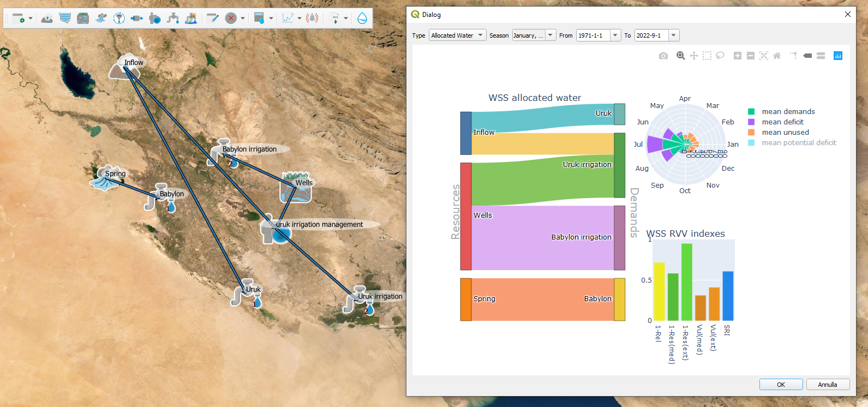The height and width of the screenshot is (407, 868).
Task: Activate the plot zoom magnifier tool
Action: point(681,56)
